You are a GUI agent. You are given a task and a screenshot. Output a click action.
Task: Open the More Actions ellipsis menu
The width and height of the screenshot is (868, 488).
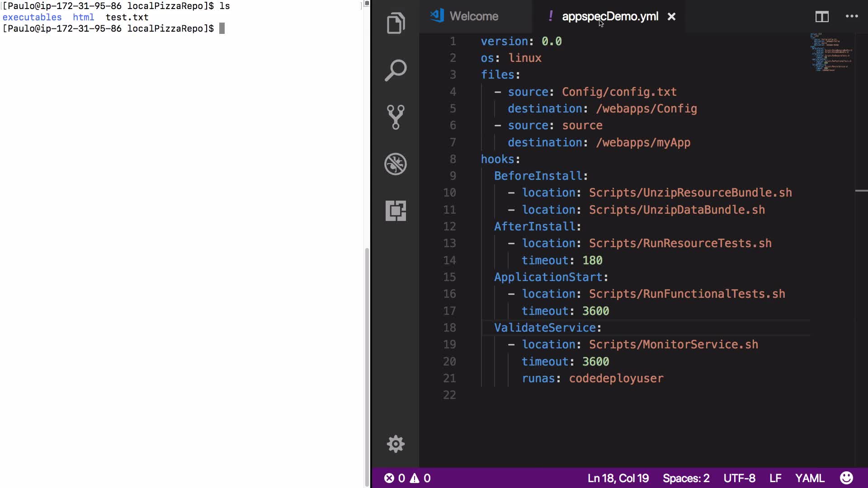tap(852, 17)
